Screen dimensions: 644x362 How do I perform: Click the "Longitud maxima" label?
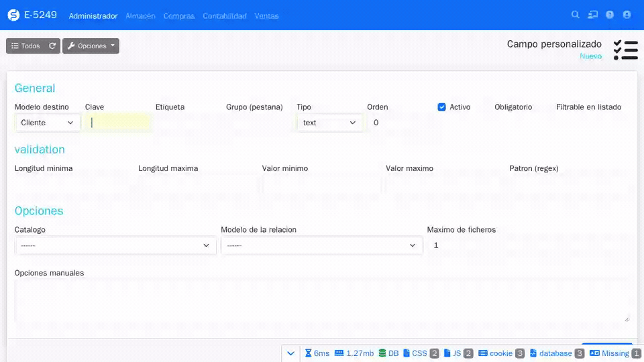point(168,168)
